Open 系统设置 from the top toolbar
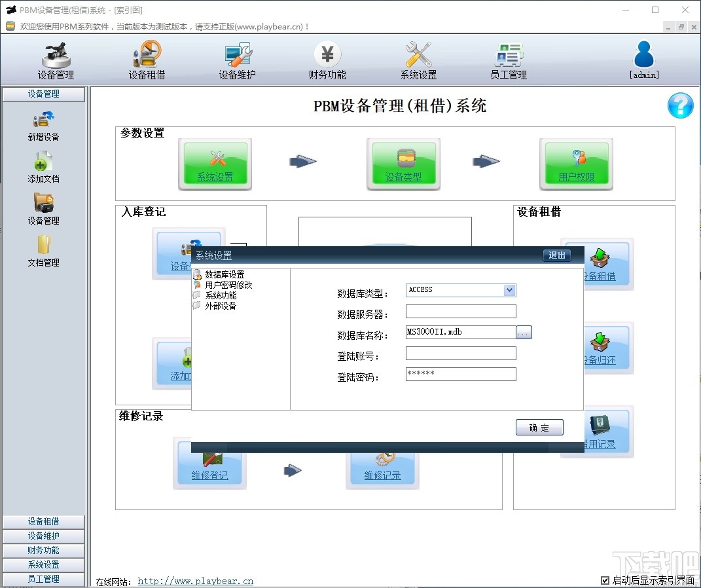701x588 pixels. (417, 60)
